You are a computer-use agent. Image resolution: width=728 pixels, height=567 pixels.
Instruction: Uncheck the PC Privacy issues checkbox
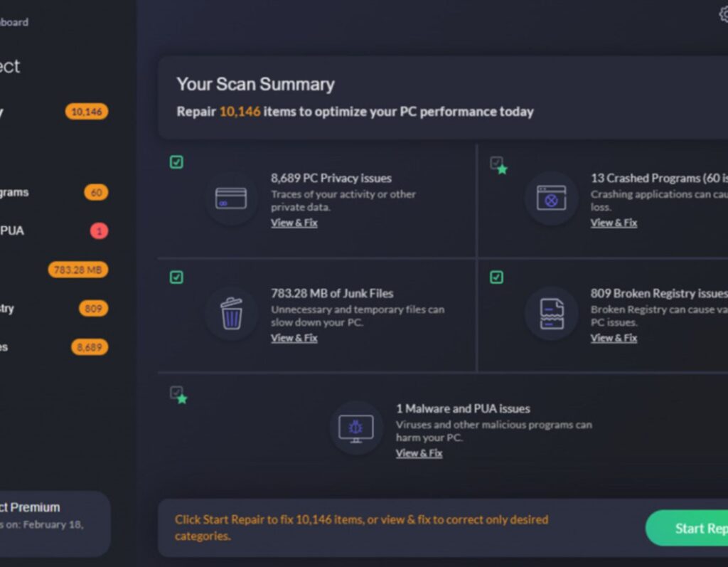(x=176, y=162)
